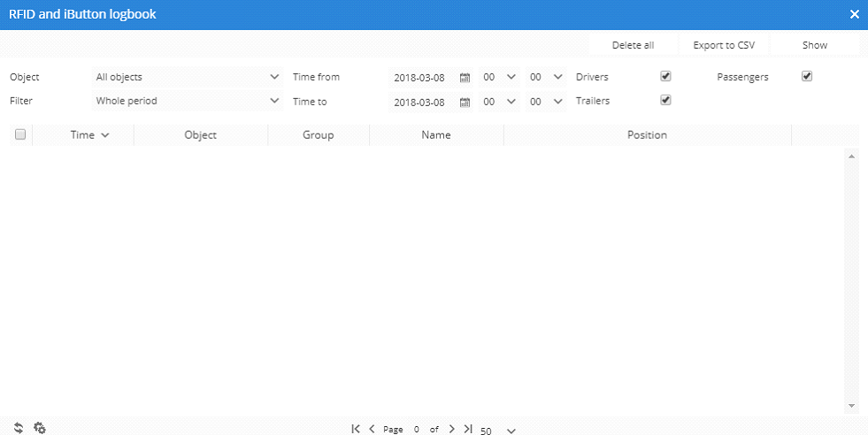Open calendar picker for Time from
The height and width of the screenshot is (435, 868).
[465, 78]
